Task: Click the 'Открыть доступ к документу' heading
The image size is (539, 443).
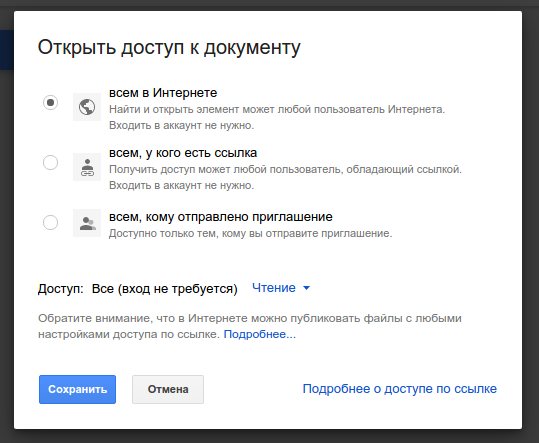Action: [x=169, y=47]
